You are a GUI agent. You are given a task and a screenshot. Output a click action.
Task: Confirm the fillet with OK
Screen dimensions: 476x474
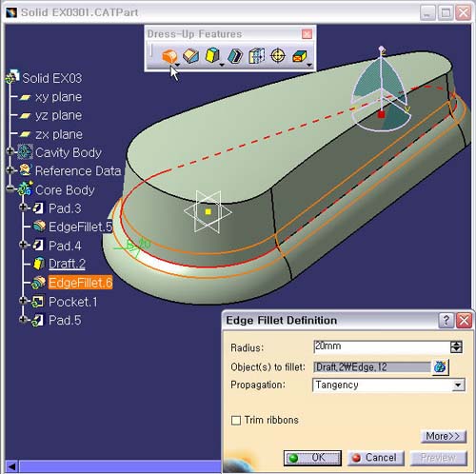coord(312,458)
